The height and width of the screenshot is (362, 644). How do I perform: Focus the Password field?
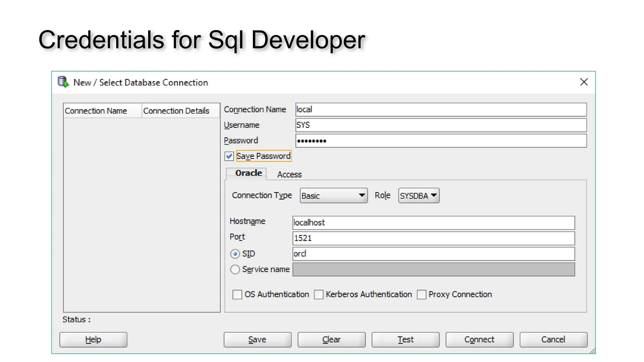coord(441,140)
